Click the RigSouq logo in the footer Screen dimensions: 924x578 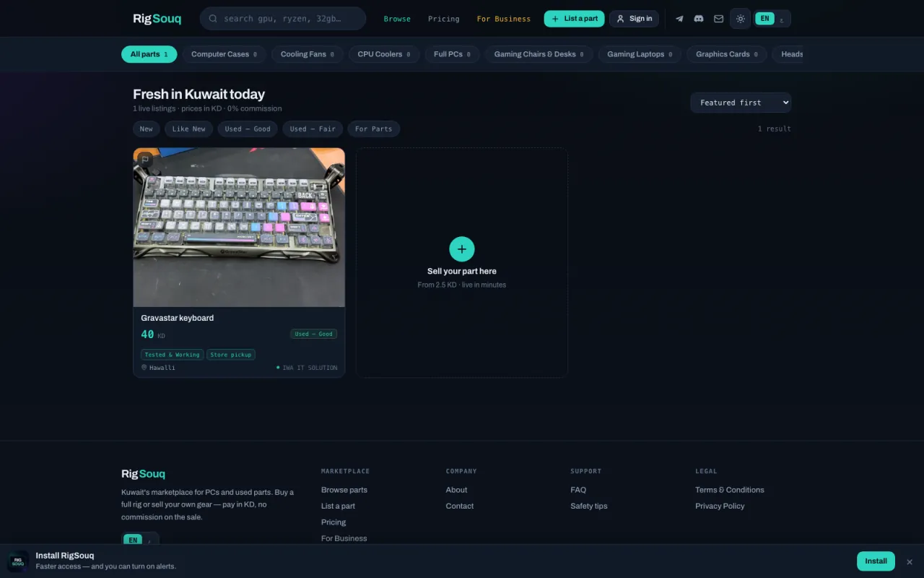(143, 474)
